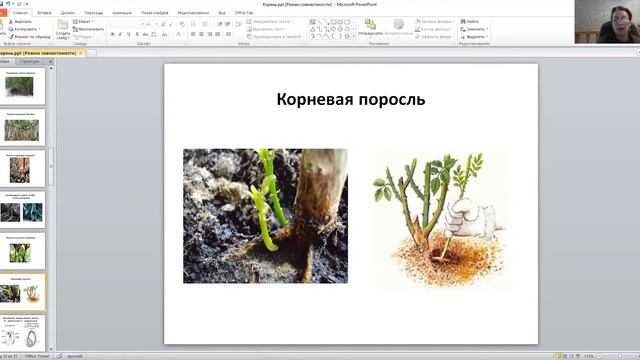Screen dimensions: 640x360
Task: Switch to the Рецензирование tab
Action: coord(193,13)
